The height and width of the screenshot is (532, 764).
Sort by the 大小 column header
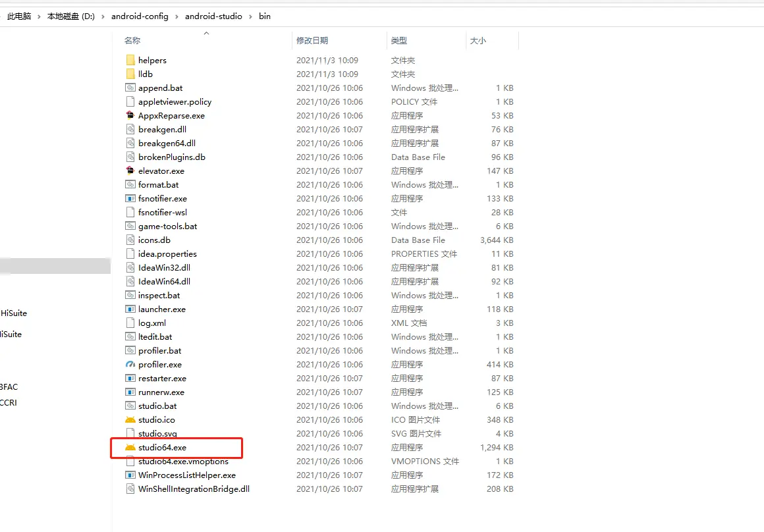[477, 41]
